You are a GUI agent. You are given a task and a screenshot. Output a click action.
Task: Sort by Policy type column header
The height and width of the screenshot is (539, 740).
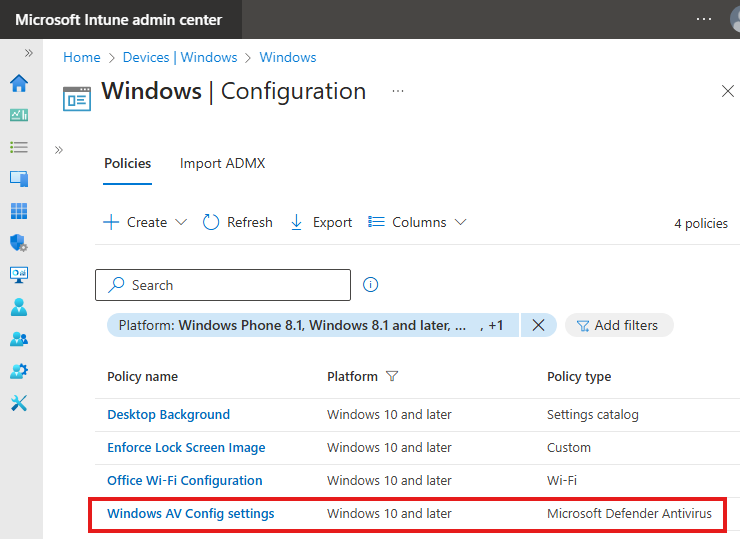click(579, 377)
